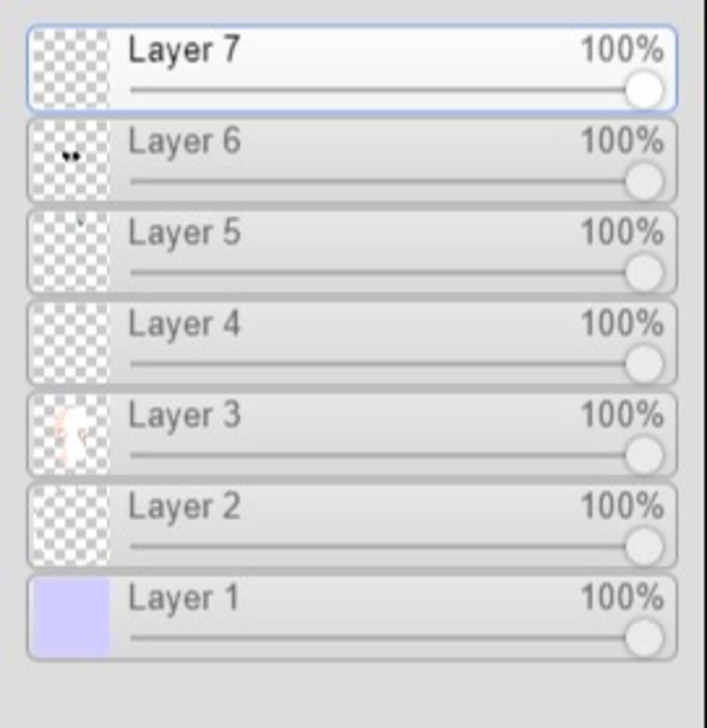Select the Layer 6 name label
The image size is (707, 728).
184,142
